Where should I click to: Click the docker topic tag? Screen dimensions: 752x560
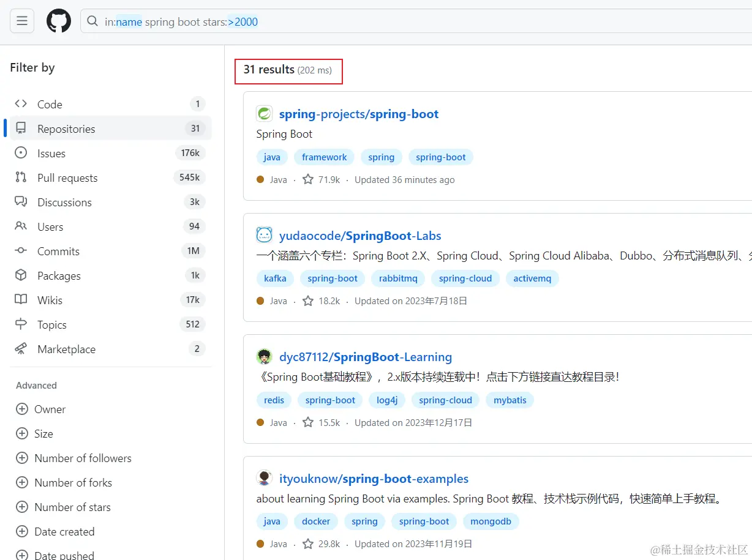tap(316, 521)
